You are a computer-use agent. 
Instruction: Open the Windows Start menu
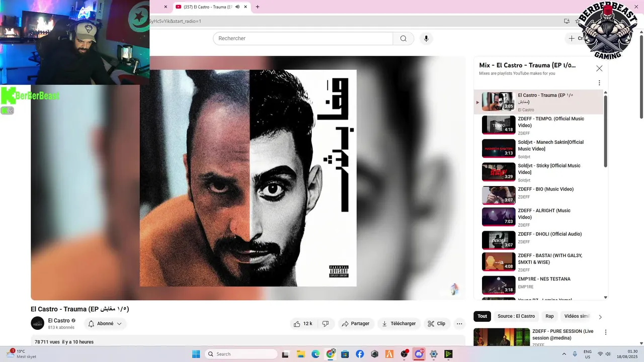coord(196,354)
